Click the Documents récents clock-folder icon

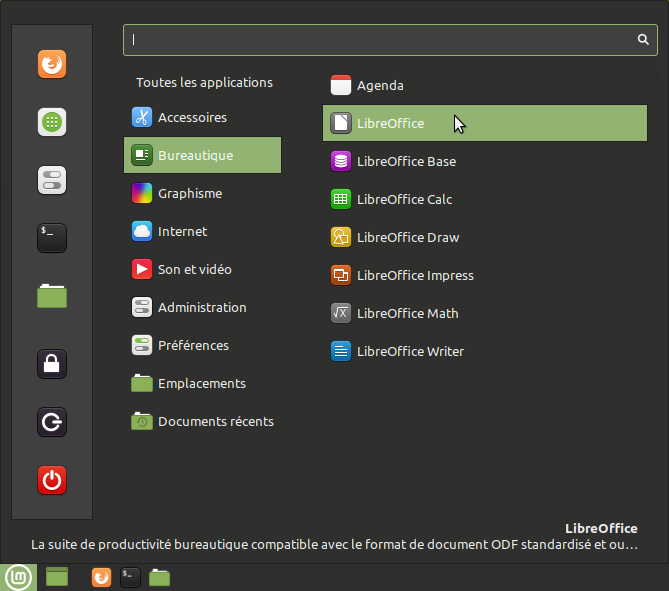[142, 421]
